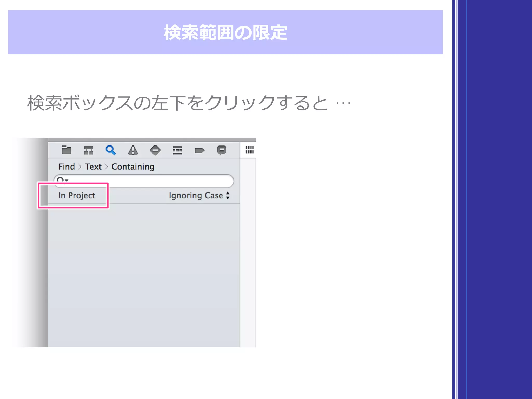Screen dimensions: 532x399
Task: Select the Find navigator magnifier icon
Action: (110, 150)
